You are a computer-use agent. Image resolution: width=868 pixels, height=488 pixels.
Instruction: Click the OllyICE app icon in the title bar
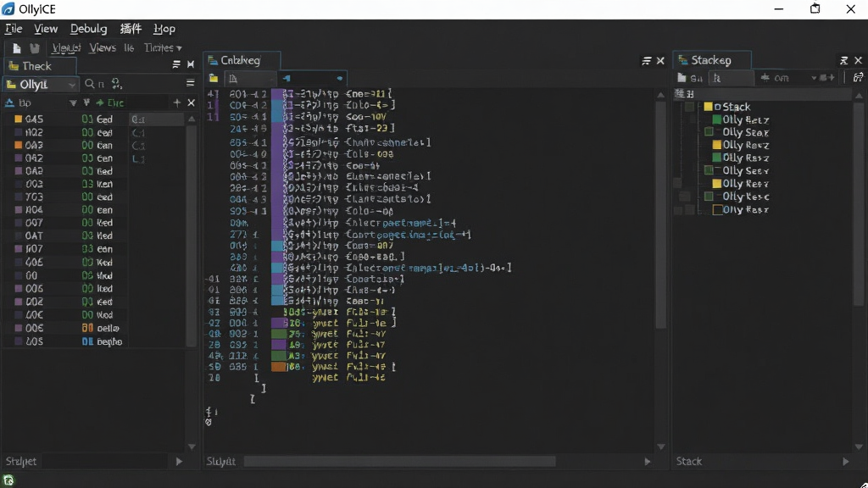(8, 9)
